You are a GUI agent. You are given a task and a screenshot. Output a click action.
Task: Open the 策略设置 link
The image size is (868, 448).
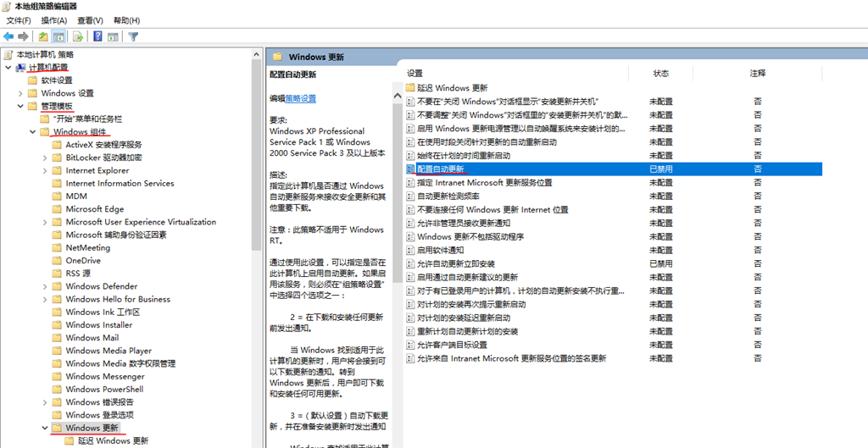(301, 98)
